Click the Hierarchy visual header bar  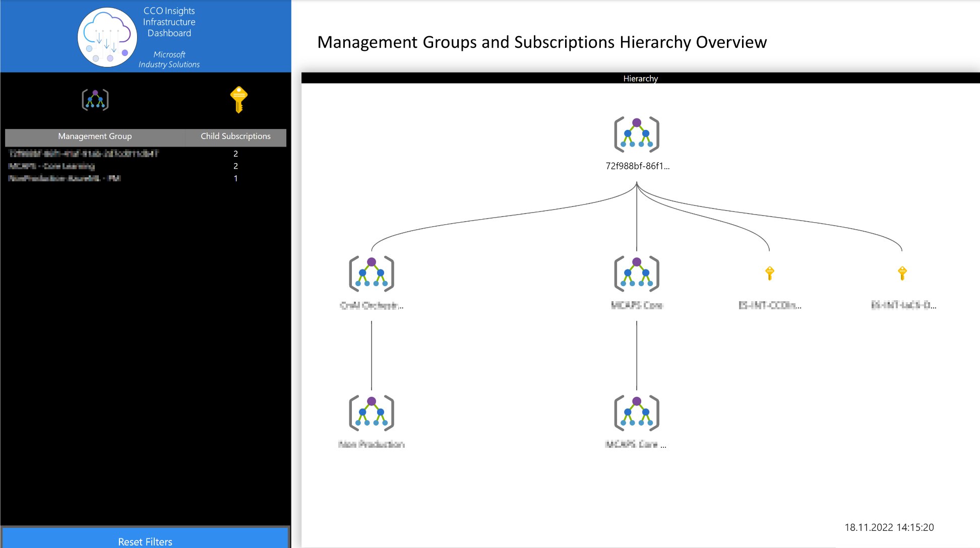(640, 78)
